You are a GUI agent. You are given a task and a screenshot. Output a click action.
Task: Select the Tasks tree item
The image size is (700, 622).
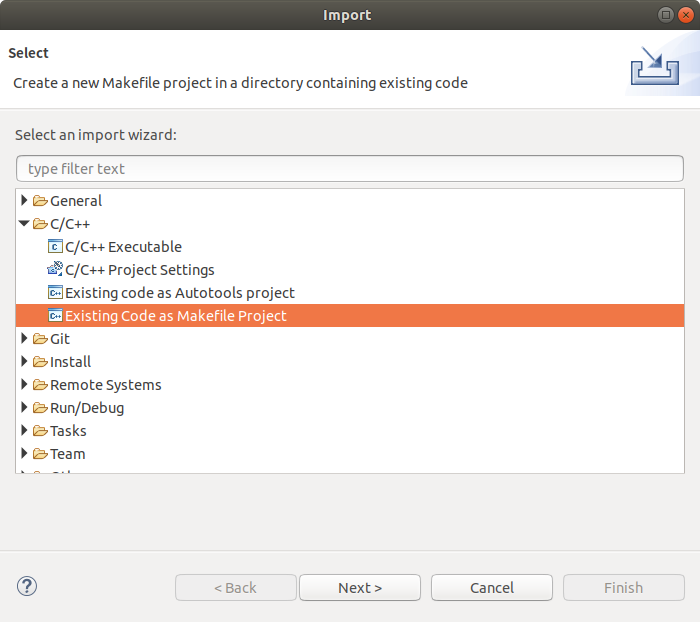[x=68, y=431]
